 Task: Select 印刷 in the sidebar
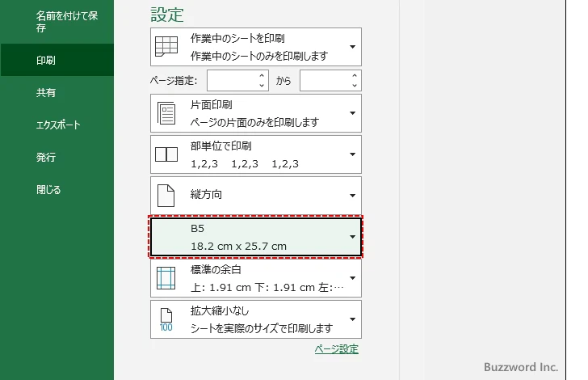[57, 60]
